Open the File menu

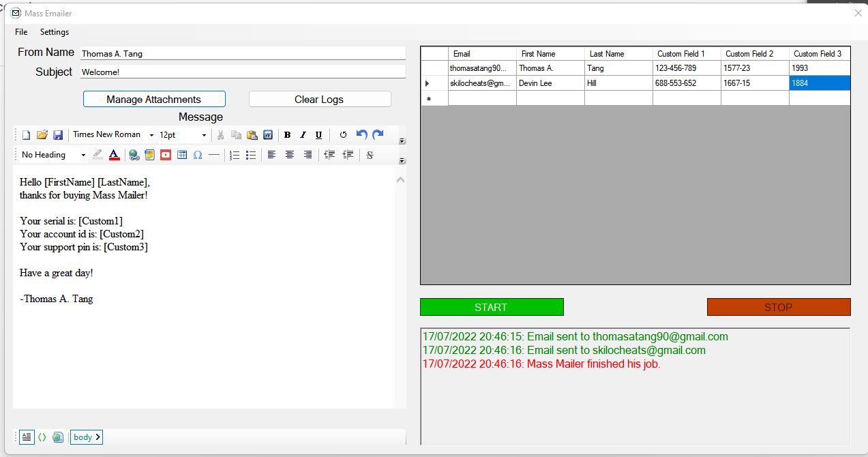pos(21,32)
